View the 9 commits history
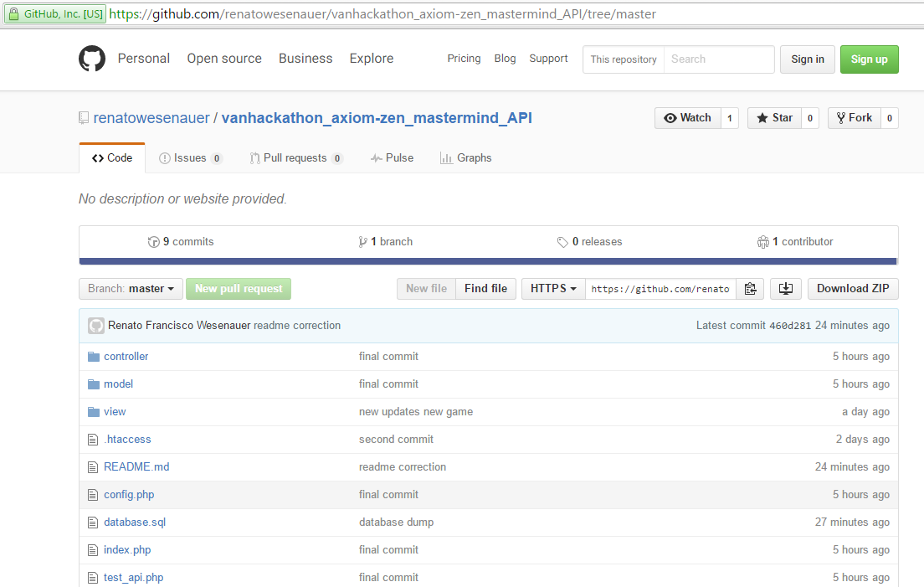924x587 pixels. point(181,242)
